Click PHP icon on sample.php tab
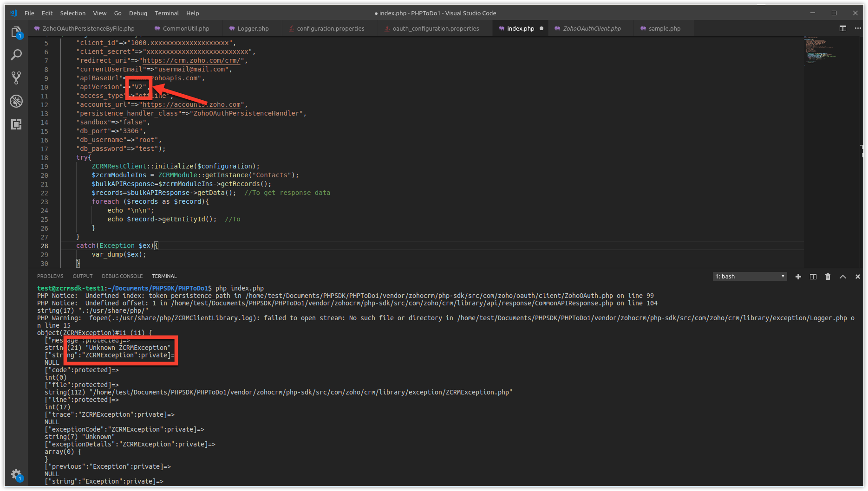This screenshot has width=868, height=491. (643, 28)
